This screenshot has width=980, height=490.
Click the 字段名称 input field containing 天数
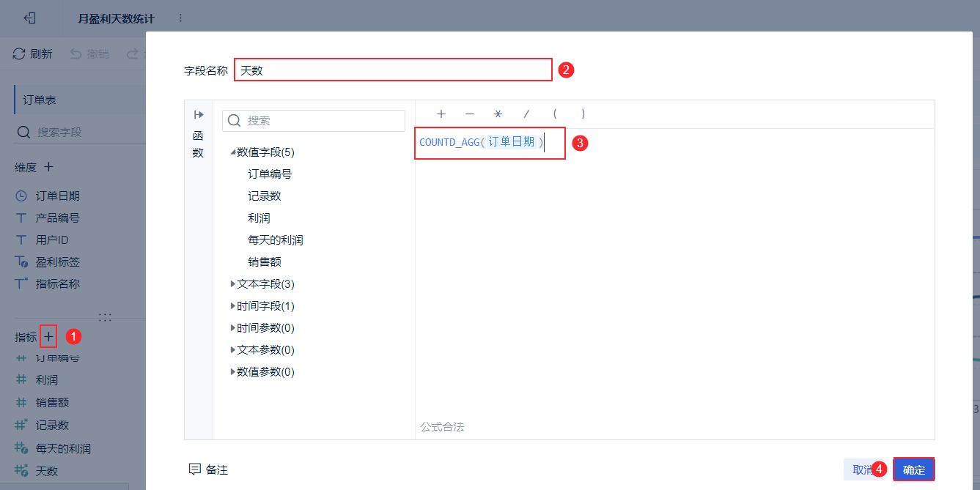pyautogui.click(x=393, y=70)
